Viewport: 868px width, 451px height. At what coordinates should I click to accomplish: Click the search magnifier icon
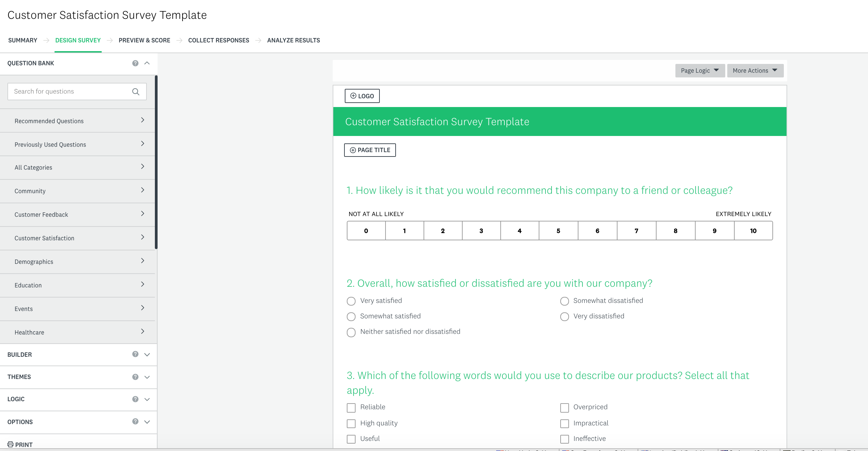pos(136,92)
